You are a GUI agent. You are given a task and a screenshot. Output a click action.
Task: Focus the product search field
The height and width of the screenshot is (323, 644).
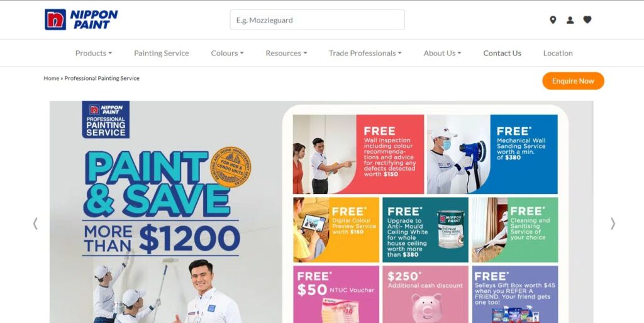317,20
